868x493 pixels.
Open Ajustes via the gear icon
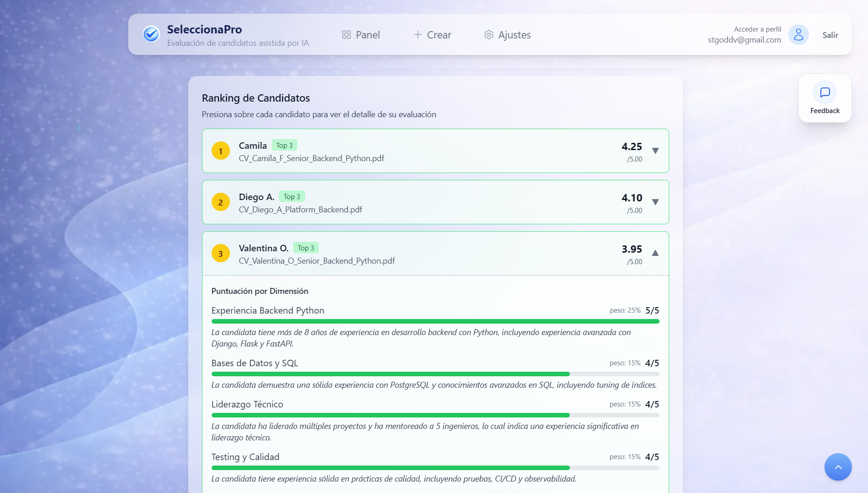489,34
